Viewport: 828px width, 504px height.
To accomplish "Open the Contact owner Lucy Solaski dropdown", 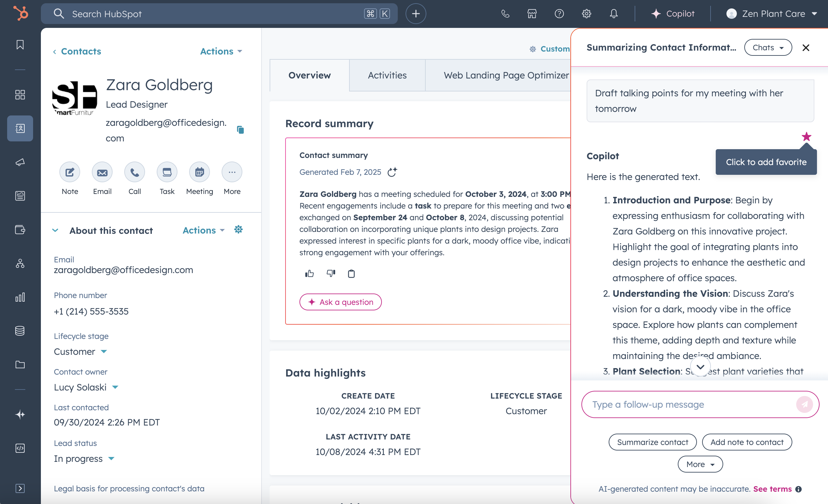I will coord(86,387).
